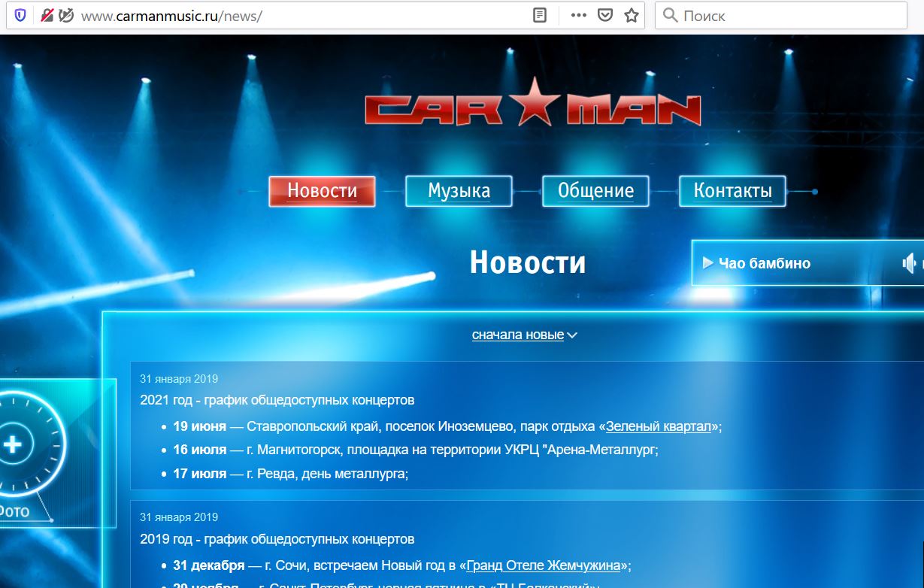The height and width of the screenshot is (588, 924).
Task: Open the Музыка menu tab
Action: 459,191
